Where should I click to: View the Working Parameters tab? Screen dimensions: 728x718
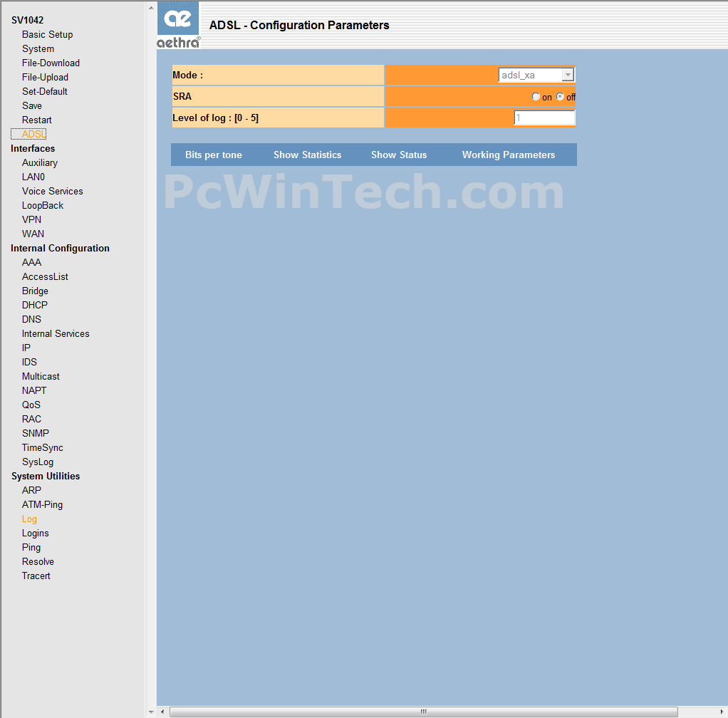[x=508, y=155]
